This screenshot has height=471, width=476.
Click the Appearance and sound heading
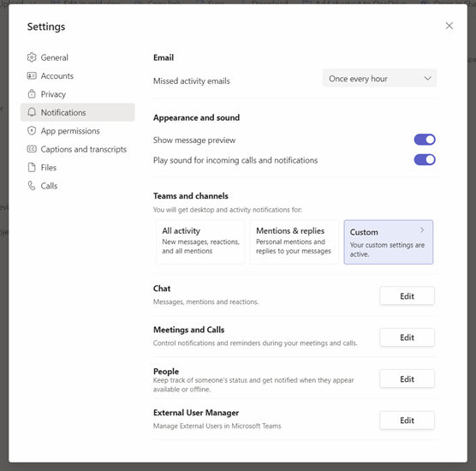click(x=196, y=117)
